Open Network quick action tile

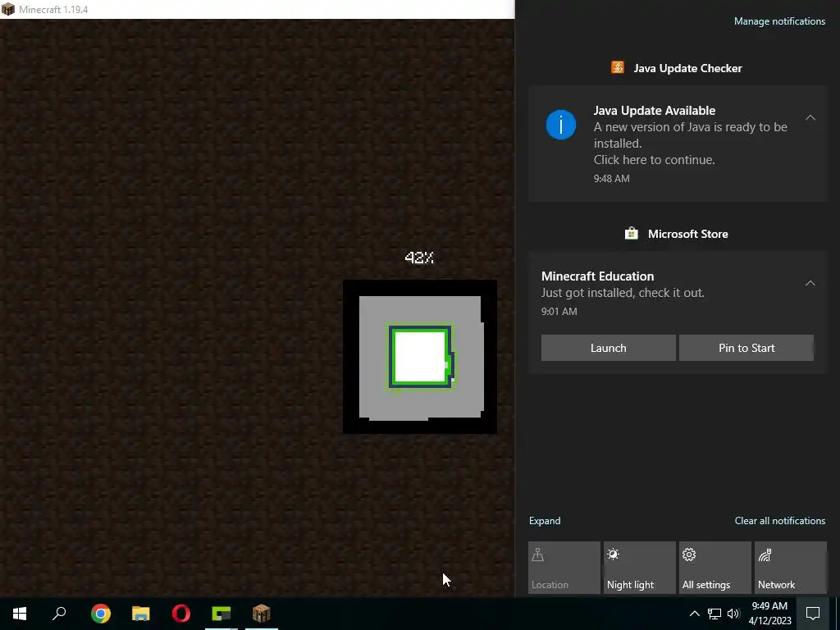791,568
